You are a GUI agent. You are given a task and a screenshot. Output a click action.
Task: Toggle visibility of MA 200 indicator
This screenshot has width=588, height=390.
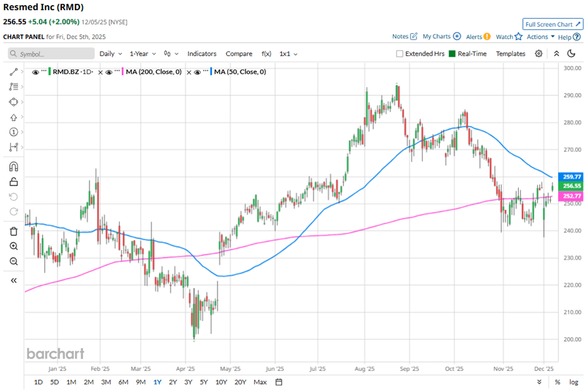click(x=109, y=72)
